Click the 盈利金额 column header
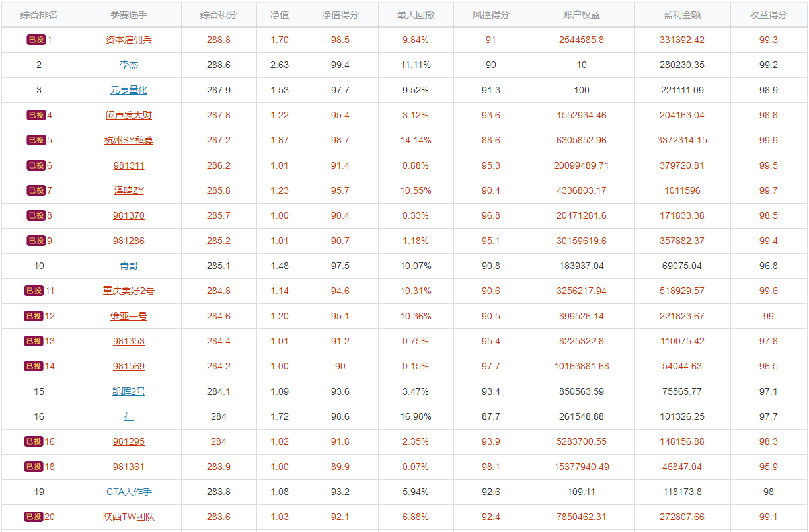The height and width of the screenshot is (532, 809). pyautogui.click(x=682, y=15)
